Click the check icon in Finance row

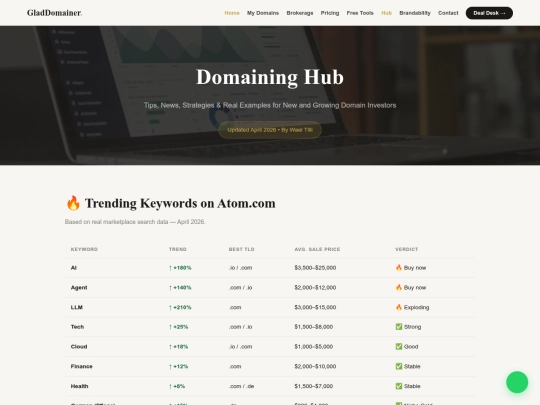pos(399,366)
